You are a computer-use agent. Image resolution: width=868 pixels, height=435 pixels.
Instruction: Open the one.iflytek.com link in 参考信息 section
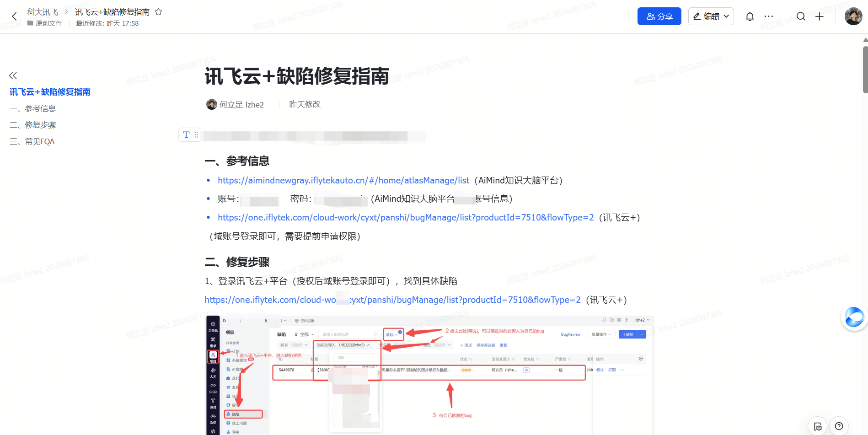pyautogui.click(x=406, y=217)
